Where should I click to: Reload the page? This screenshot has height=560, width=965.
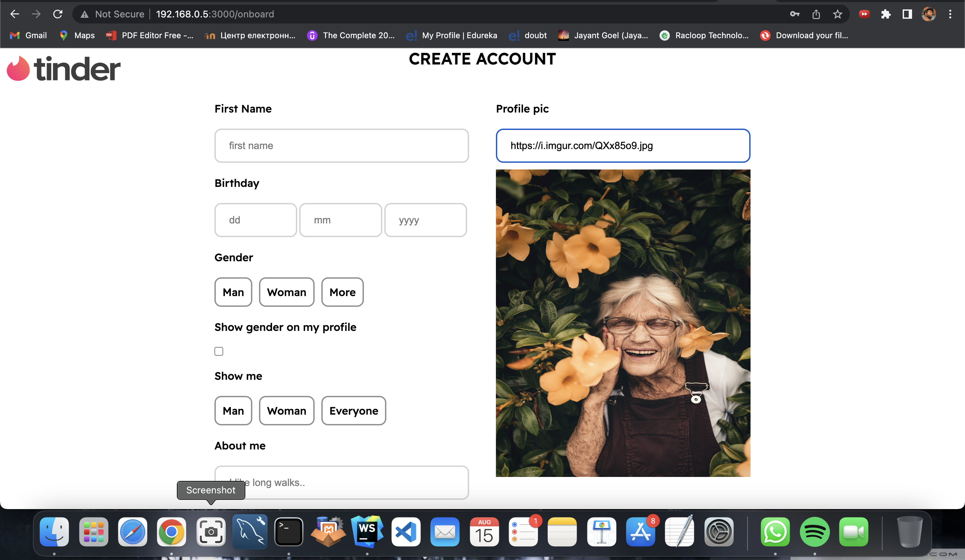[57, 14]
